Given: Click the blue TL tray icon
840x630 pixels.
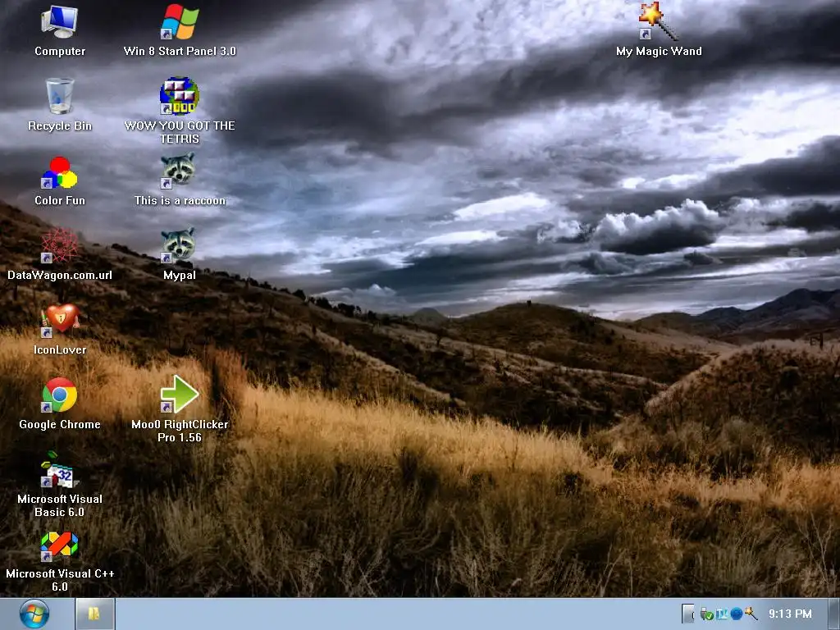Looking at the screenshot, I should point(722,614).
